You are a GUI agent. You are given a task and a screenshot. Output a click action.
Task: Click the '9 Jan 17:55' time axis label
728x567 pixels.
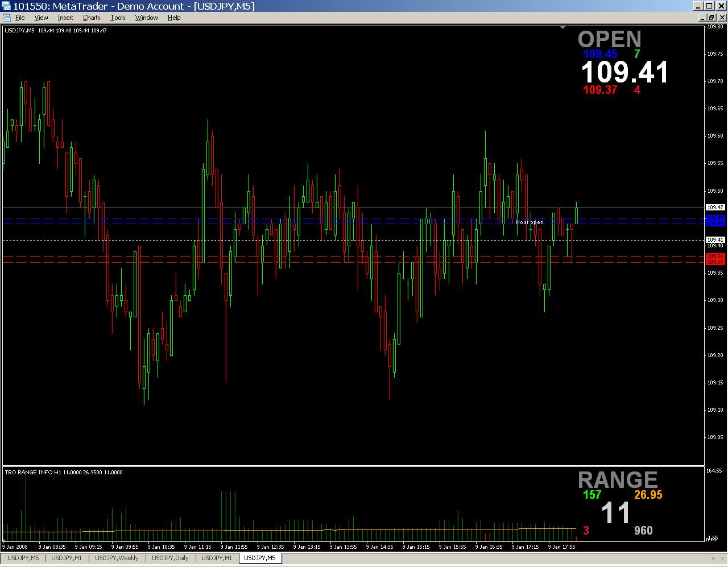coord(562,547)
